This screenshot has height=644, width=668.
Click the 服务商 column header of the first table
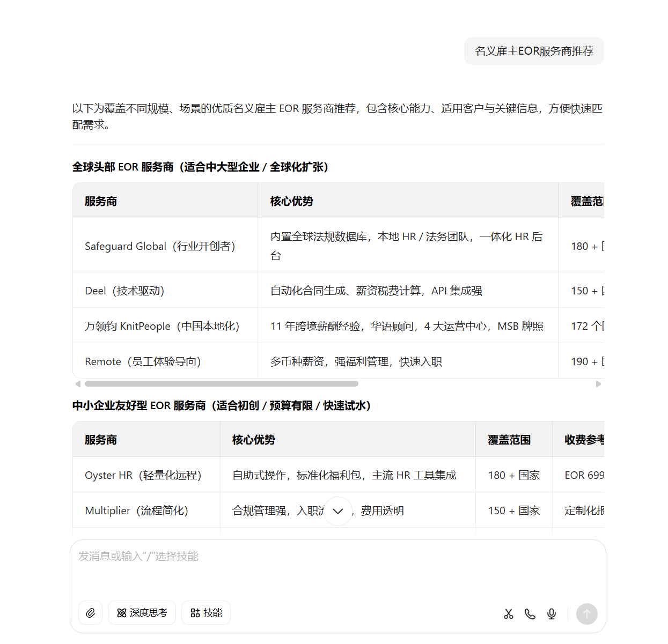tap(100, 201)
